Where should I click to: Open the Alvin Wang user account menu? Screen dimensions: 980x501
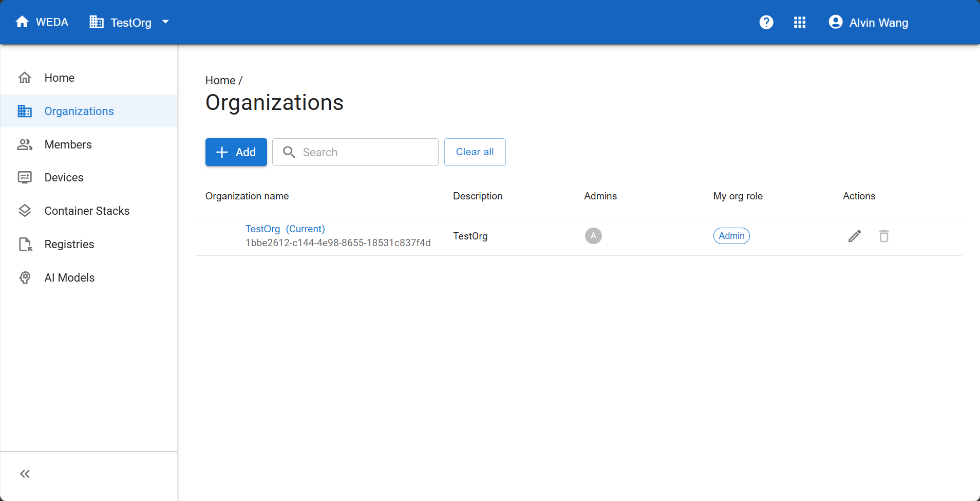pos(869,22)
